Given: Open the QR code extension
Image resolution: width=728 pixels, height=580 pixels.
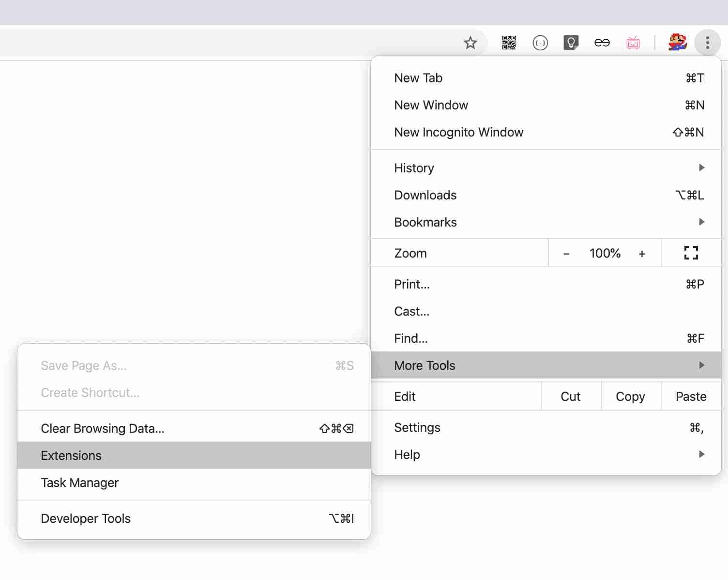Looking at the screenshot, I should point(509,43).
